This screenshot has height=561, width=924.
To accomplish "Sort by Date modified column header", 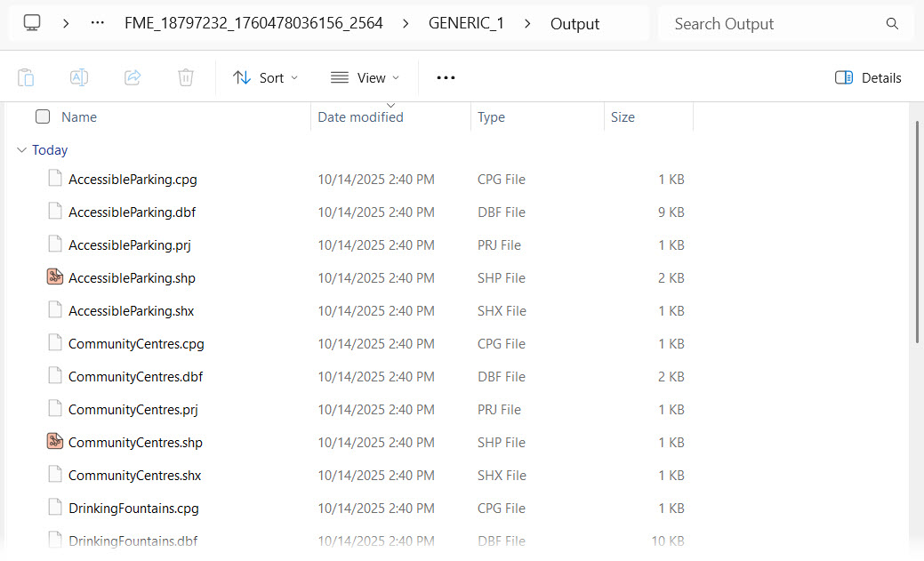I will click(360, 117).
